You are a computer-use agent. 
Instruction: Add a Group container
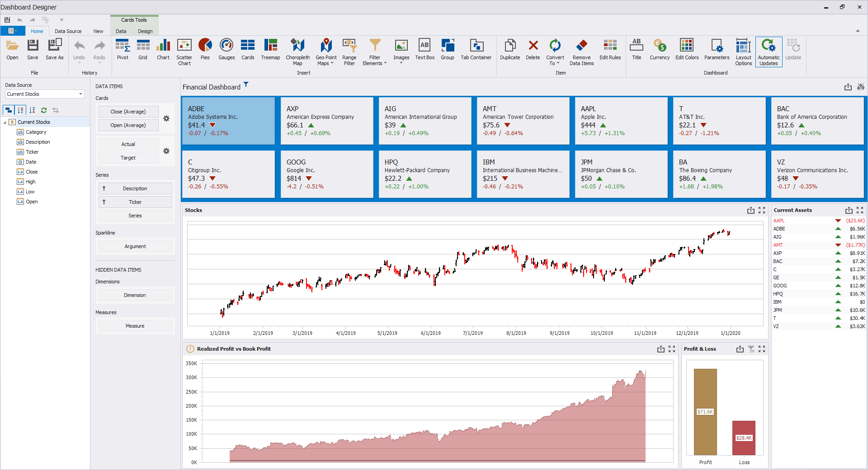coord(447,50)
